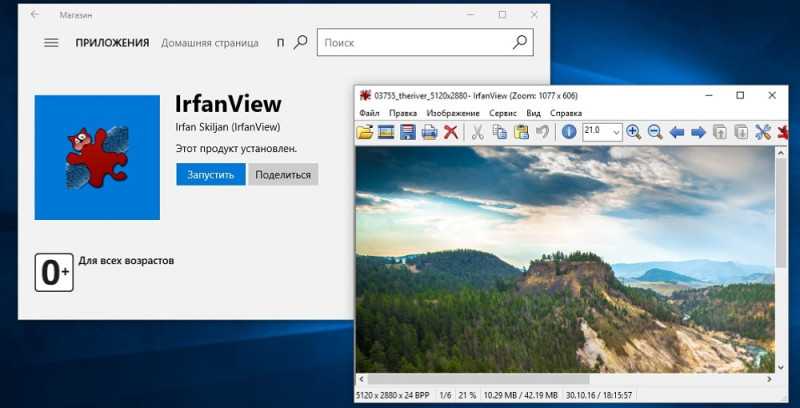The image size is (800, 408).
Task: Click the 10.29 MB / 42.19 MB status entry
Action: pos(521,395)
